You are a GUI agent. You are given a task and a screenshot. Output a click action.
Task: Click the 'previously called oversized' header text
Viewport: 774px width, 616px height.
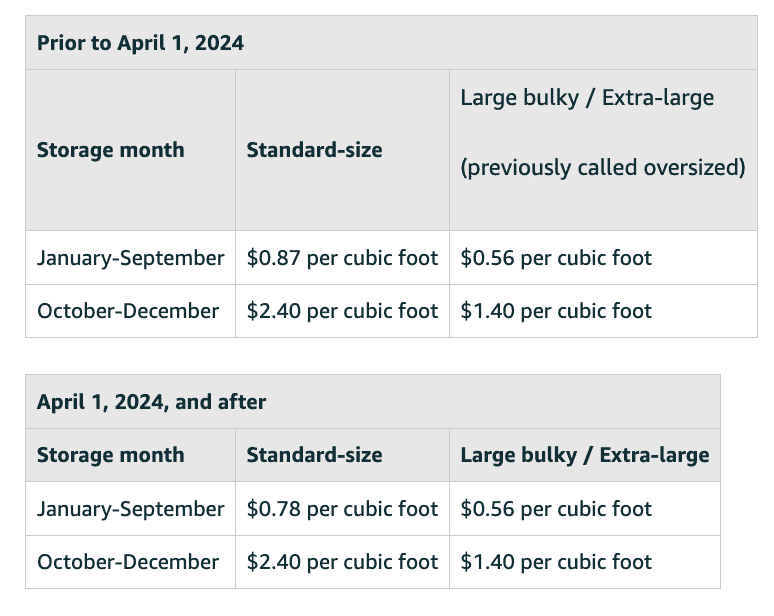pyautogui.click(x=603, y=168)
